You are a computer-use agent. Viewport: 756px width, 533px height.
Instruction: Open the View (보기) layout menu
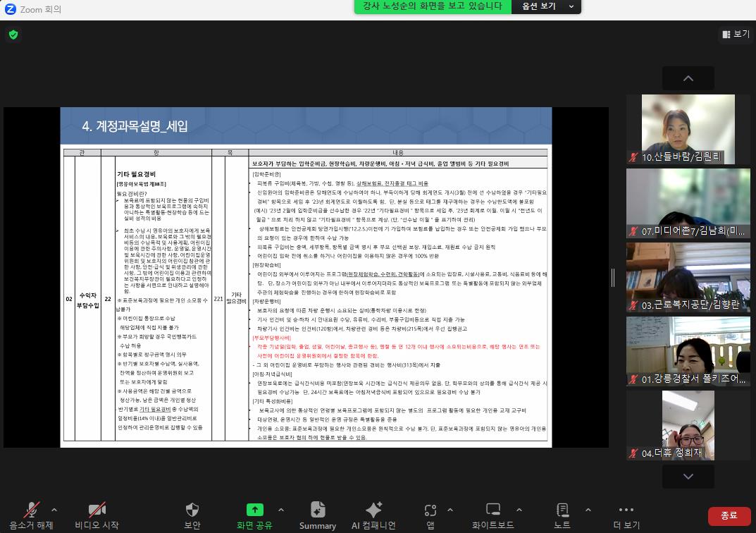click(735, 34)
